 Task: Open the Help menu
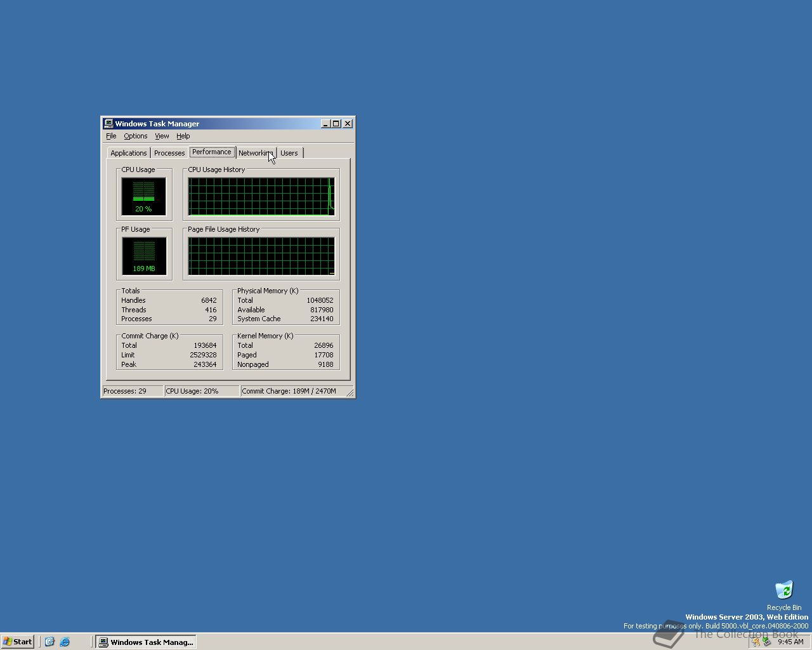[x=183, y=136]
